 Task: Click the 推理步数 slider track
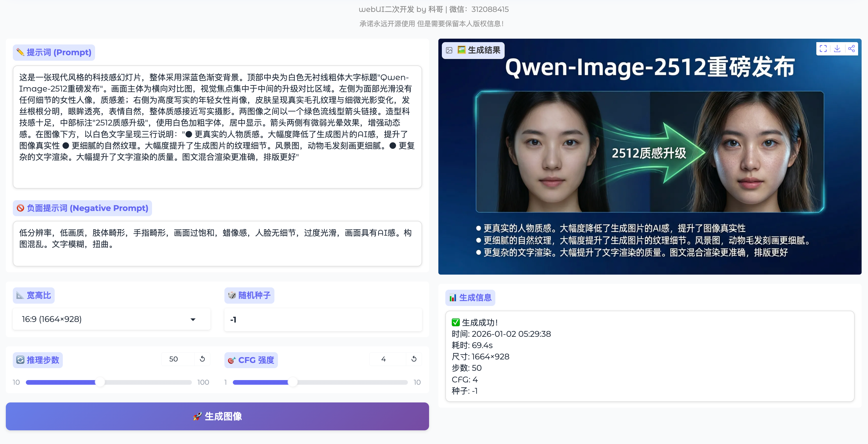[145, 382]
